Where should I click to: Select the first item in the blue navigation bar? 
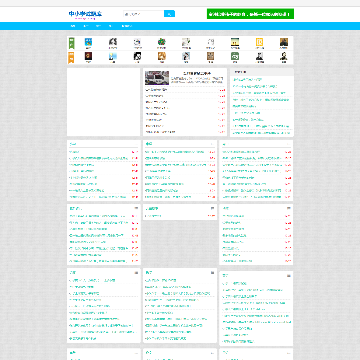[73, 26]
